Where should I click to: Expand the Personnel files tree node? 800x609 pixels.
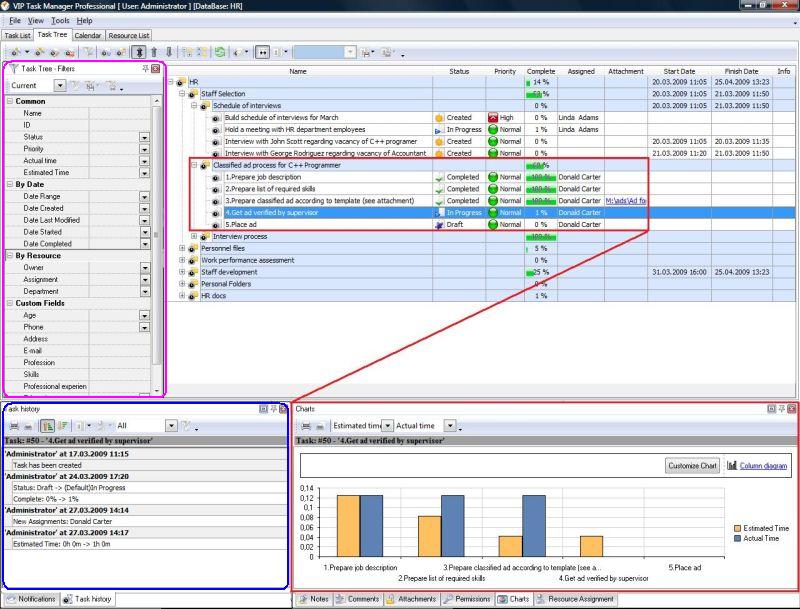pyautogui.click(x=183, y=248)
